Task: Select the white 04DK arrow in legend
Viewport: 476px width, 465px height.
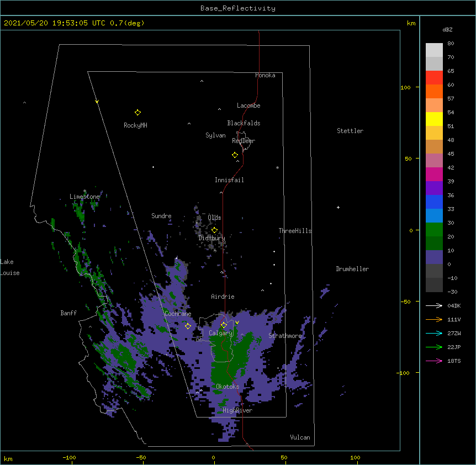Action: 434,305
